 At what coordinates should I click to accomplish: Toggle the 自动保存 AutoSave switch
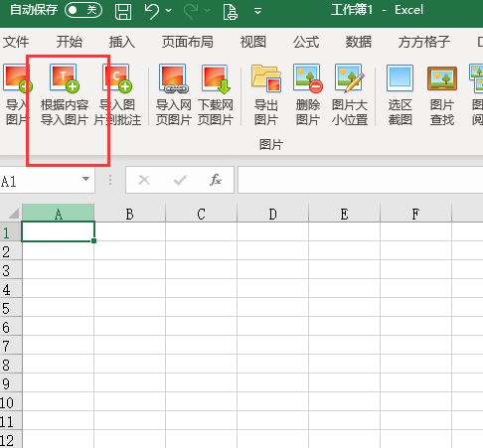83,10
